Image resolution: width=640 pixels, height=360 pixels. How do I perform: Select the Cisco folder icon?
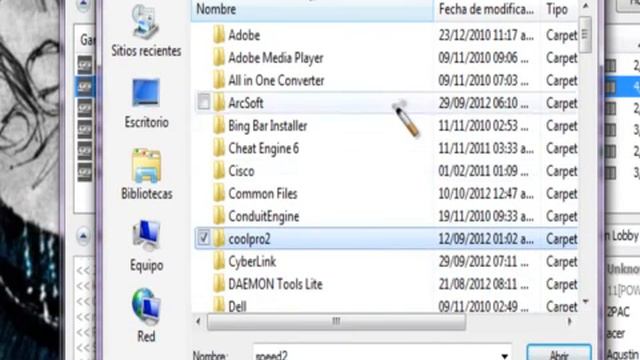coord(219,171)
